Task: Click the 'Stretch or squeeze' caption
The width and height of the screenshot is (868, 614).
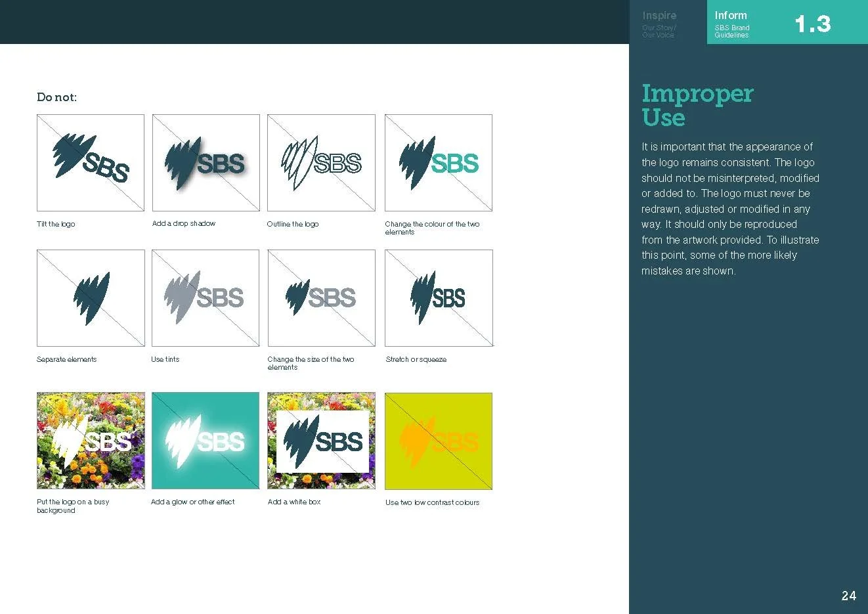Action: (416, 359)
